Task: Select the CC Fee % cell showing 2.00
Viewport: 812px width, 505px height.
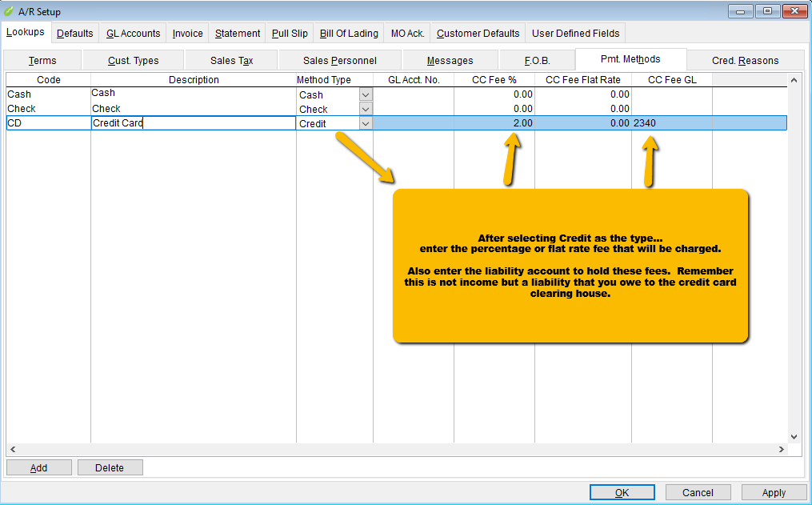Action: 494,123
